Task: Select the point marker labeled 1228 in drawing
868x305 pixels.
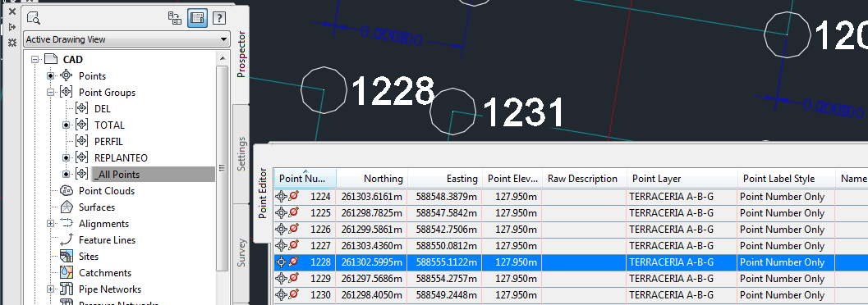Action: (324, 90)
